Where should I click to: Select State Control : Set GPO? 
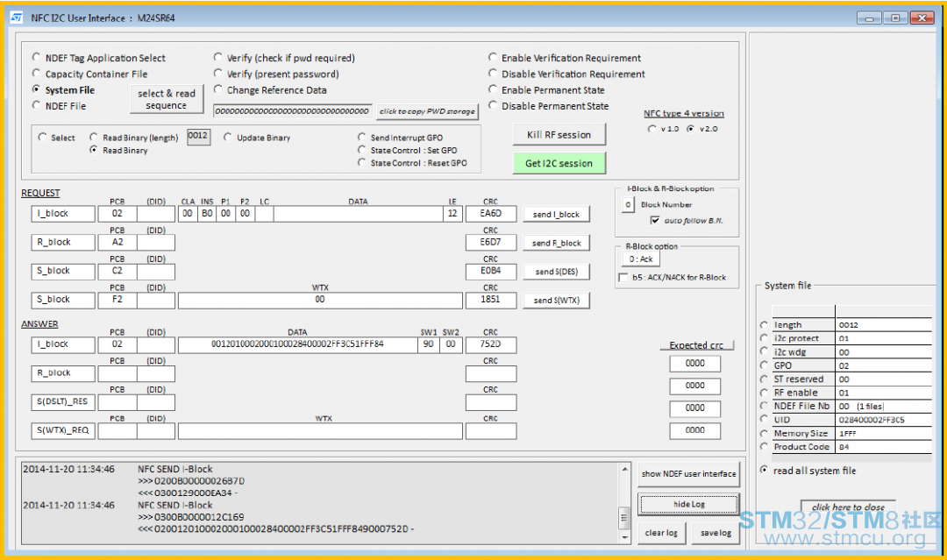tap(362, 150)
